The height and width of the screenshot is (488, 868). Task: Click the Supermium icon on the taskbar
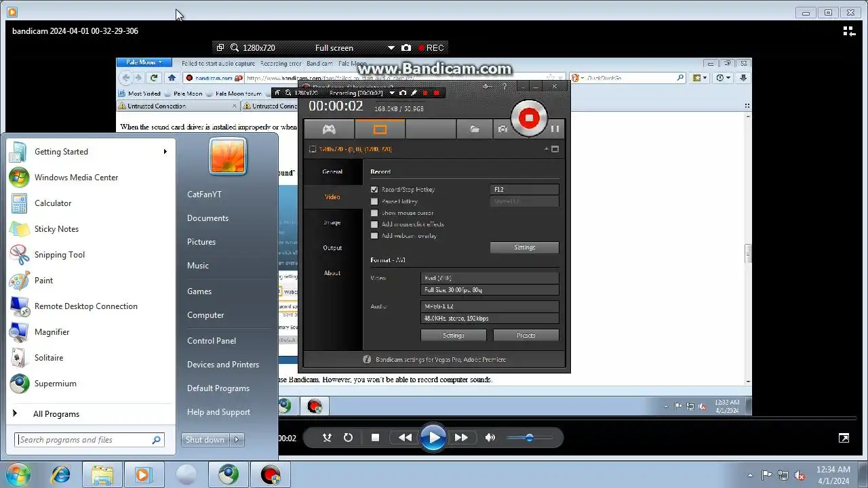[228, 474]
